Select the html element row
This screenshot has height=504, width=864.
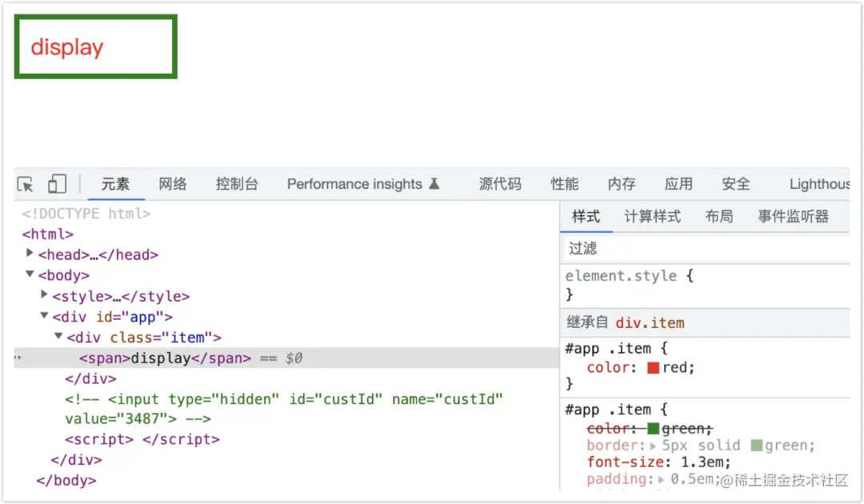(48, 234)
